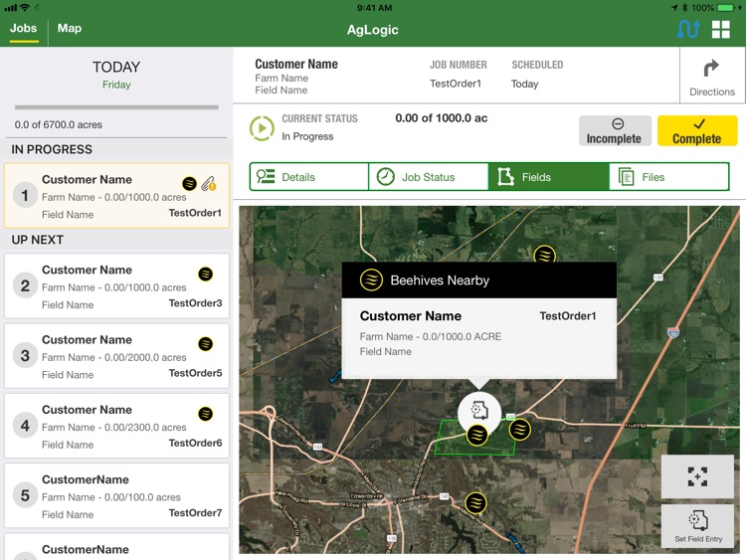Click number 5 badge on TestOrder7
Screen dimensions: 746x560
point(25,495)
